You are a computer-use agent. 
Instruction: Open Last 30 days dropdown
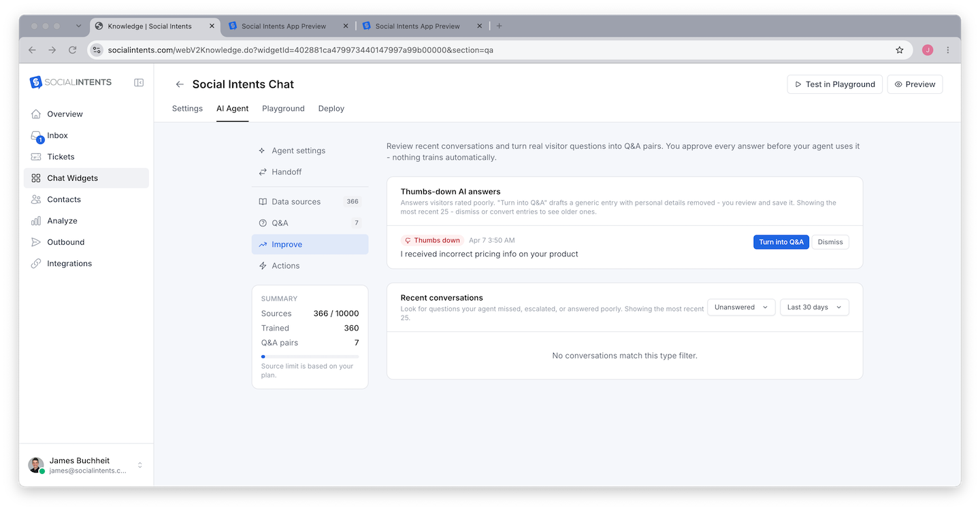(x=815, y=307)
